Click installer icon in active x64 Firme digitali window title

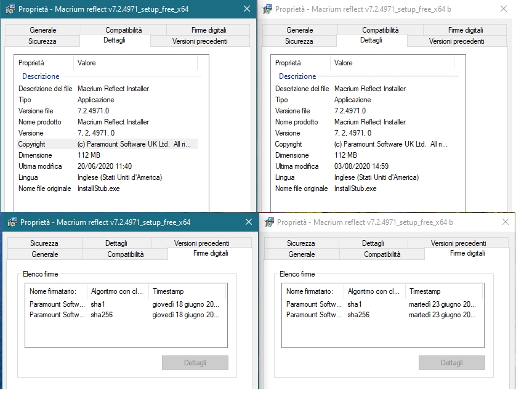coord(12,222)
